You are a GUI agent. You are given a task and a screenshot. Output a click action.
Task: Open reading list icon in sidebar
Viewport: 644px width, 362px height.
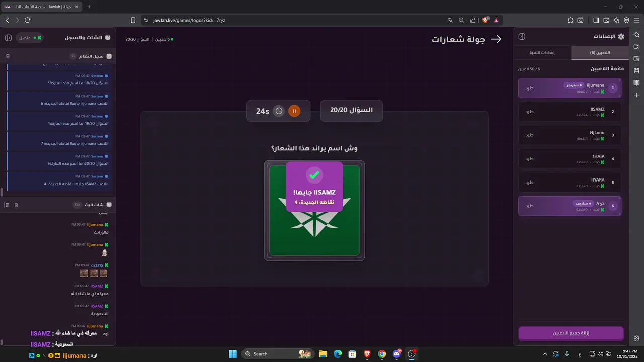click(x=636, y=82)
